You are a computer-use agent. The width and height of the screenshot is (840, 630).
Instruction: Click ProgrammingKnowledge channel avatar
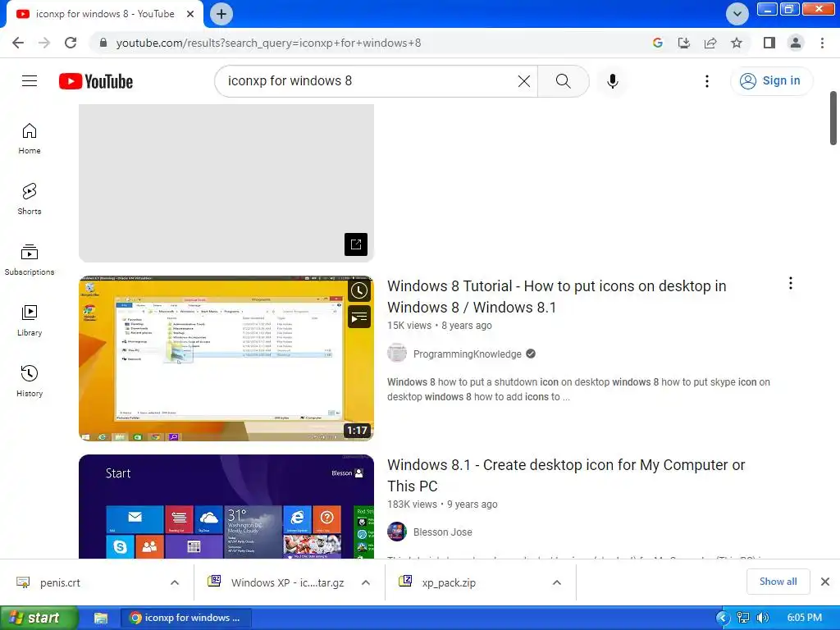click(x=397, y=354)
